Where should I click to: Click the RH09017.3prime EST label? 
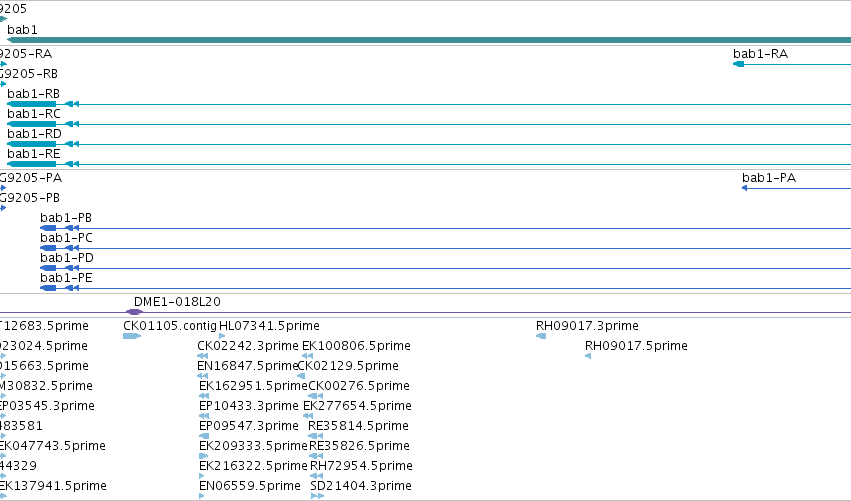pyautogui.click(x=587, y=326)
